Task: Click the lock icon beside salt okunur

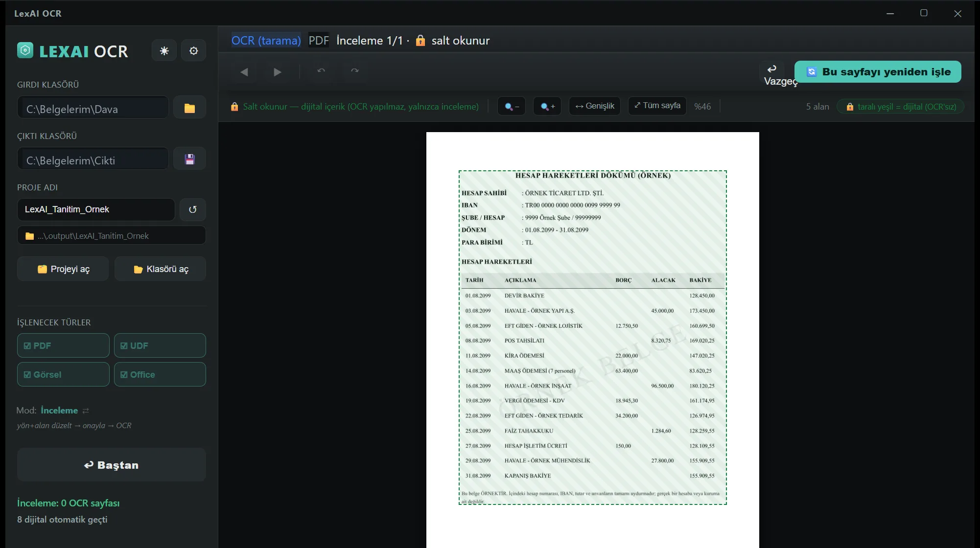Action: click(x=420, y=41)
